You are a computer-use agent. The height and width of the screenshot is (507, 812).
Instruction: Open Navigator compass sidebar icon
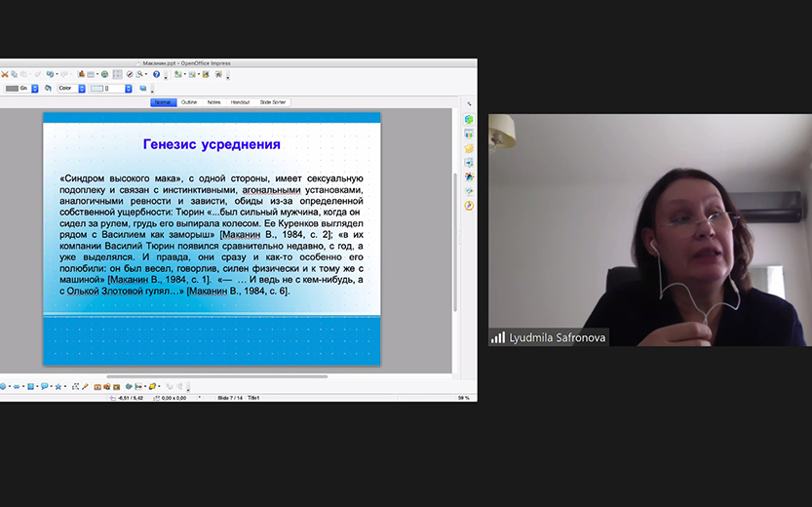(469, 206)
